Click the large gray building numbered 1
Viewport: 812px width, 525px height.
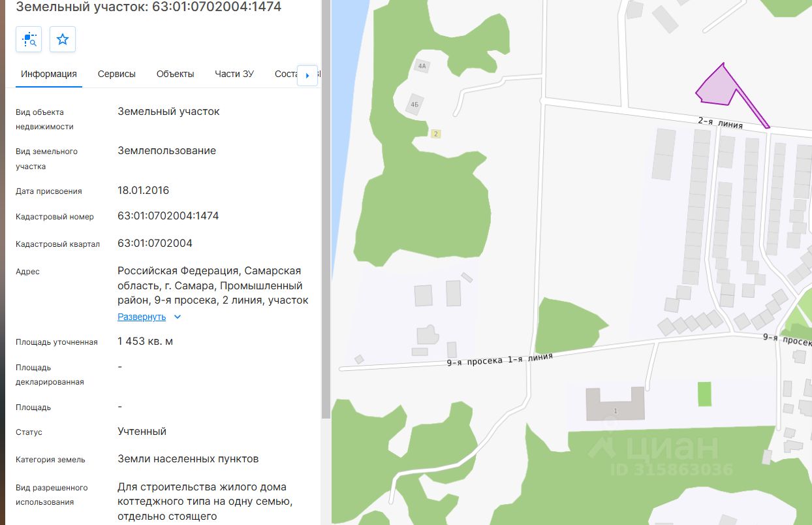[x=615, y=404]
